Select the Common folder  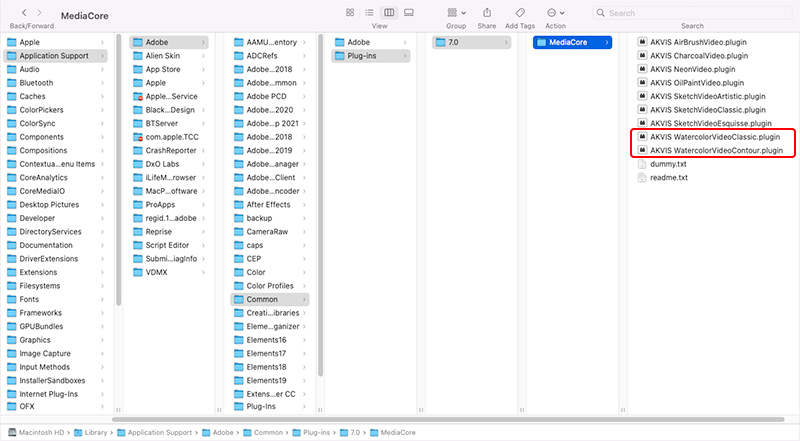point(269,299)
